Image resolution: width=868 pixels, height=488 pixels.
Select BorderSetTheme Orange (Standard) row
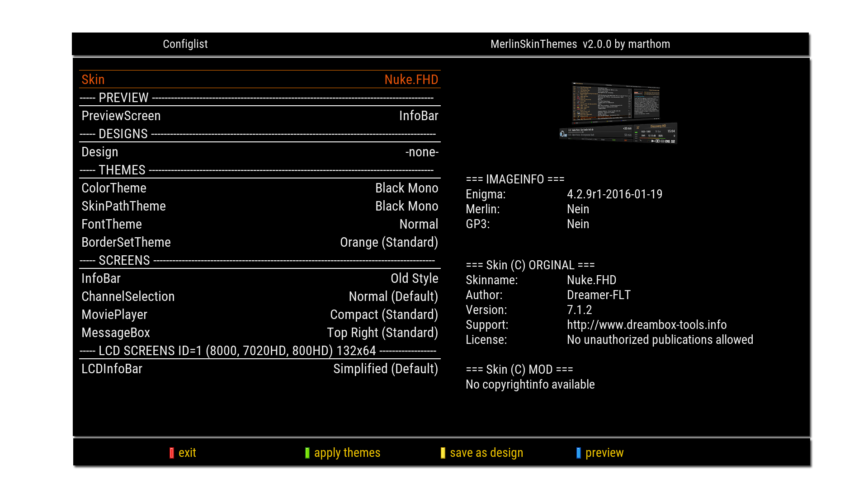(260, 242)
